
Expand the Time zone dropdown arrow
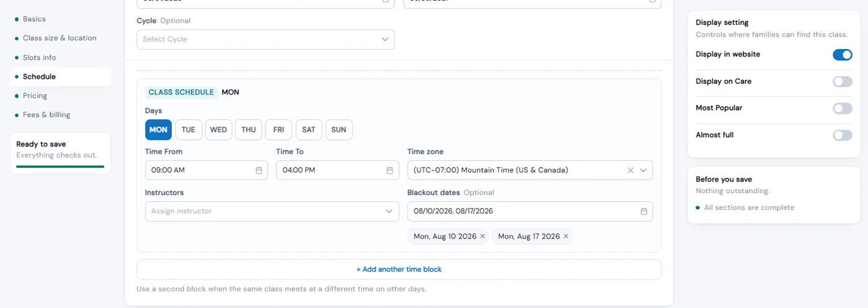(644, 170)
